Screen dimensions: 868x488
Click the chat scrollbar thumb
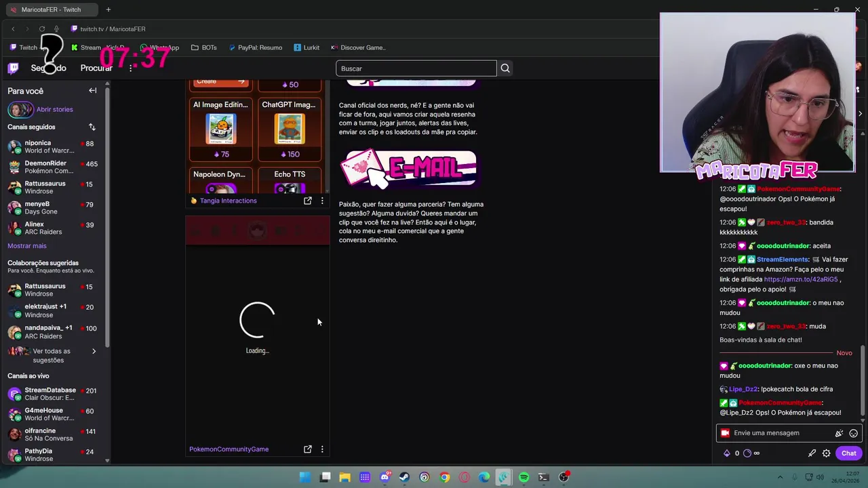(x=863, y=380)
